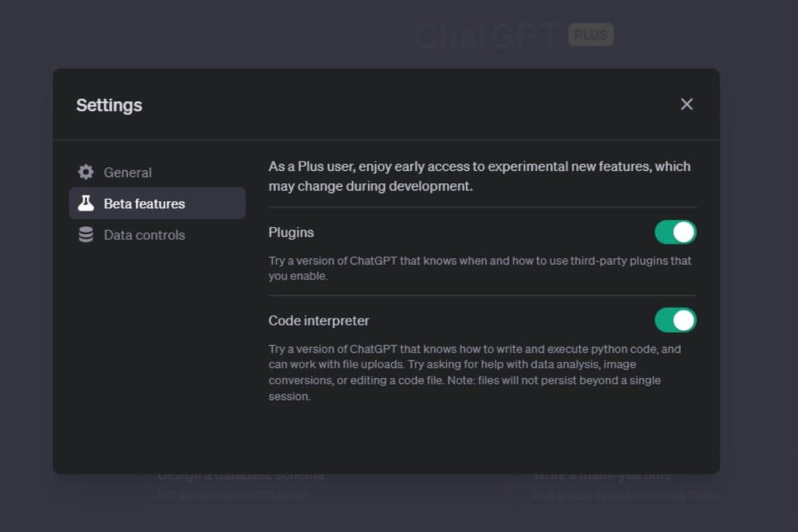Click the Plugins feature label
This screenshot has width=798, height=532.
[291, 233]
